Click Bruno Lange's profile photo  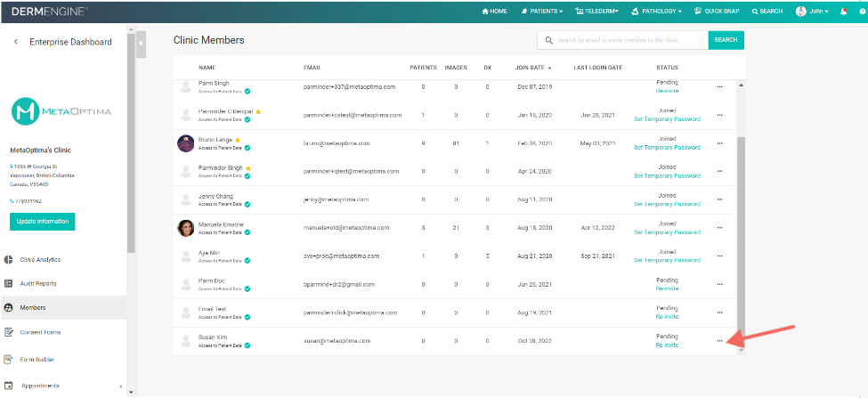185,142
